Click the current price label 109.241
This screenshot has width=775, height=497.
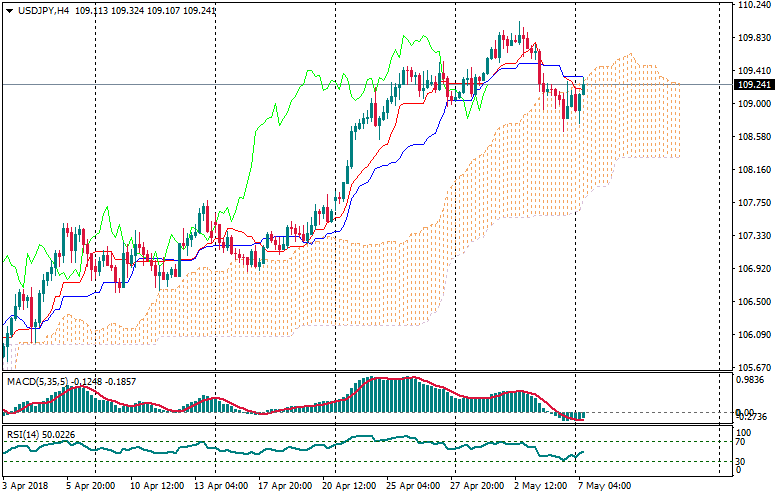(x=749, y=85)
